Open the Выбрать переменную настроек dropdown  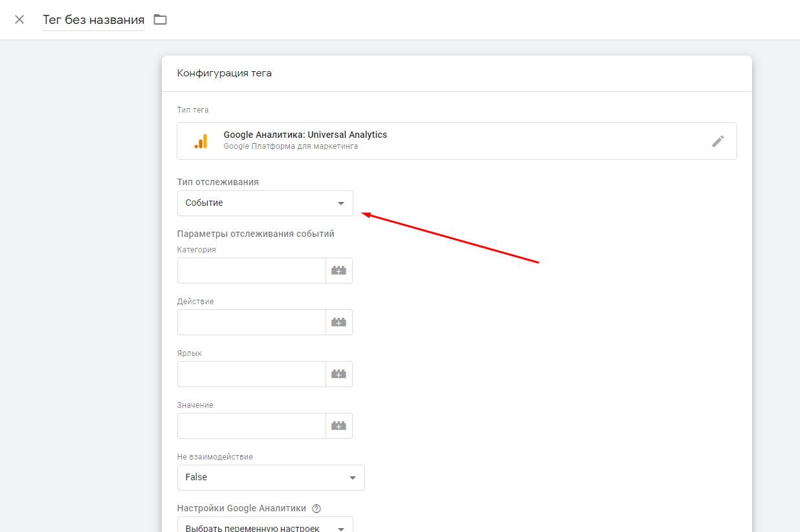pos(265,527)
